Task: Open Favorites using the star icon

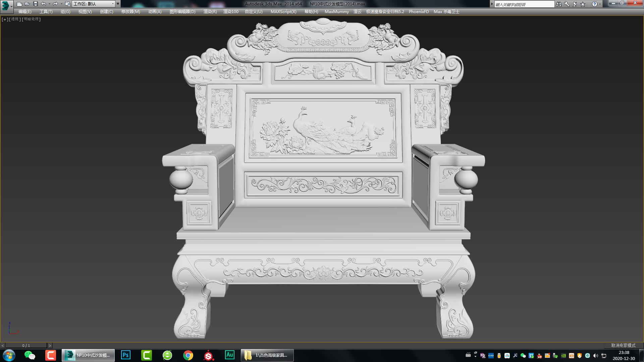Action: tap(583, 4)
